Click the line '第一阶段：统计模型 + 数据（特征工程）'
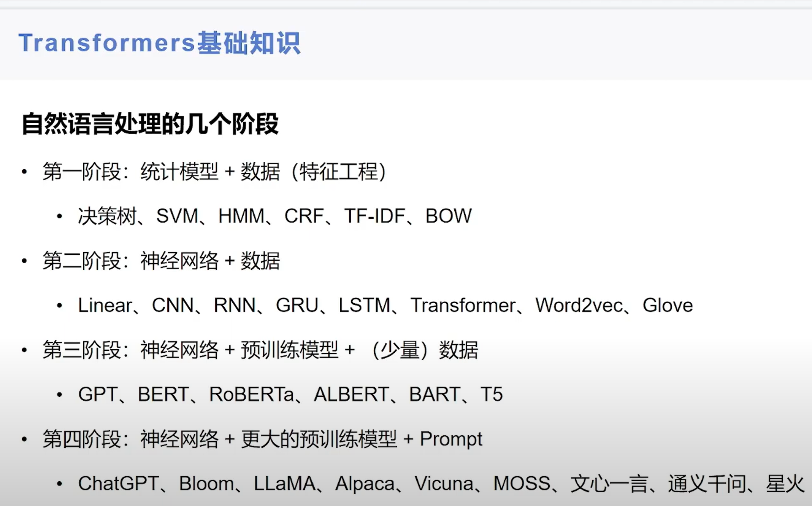This screenshot has height=506, width=812. [214, 172]
